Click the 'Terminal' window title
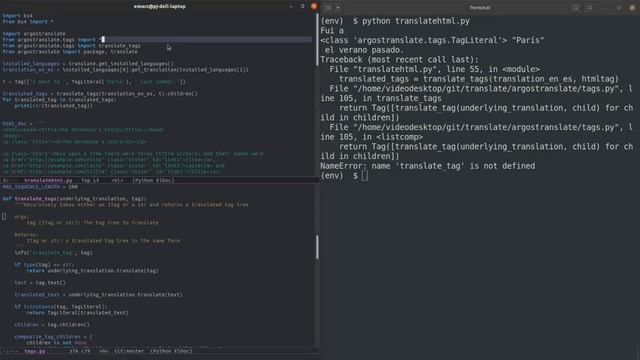The image size is (640, 360). (480, 7)
